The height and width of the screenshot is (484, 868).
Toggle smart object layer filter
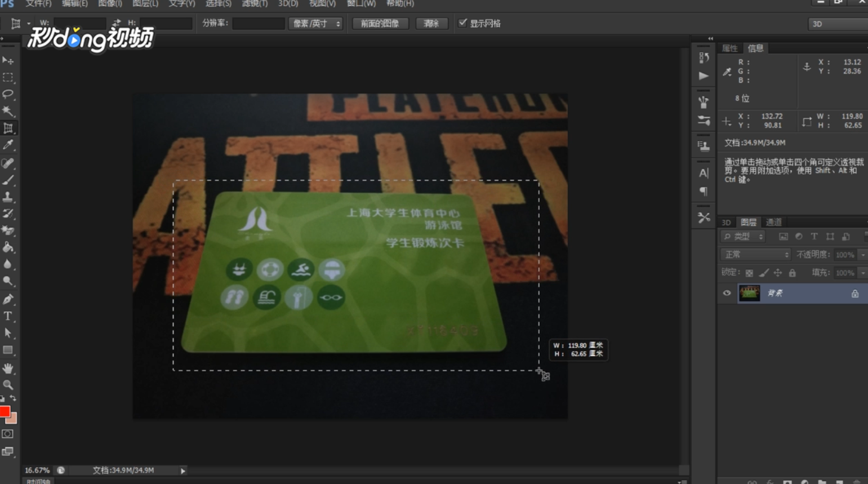[846, 237]
